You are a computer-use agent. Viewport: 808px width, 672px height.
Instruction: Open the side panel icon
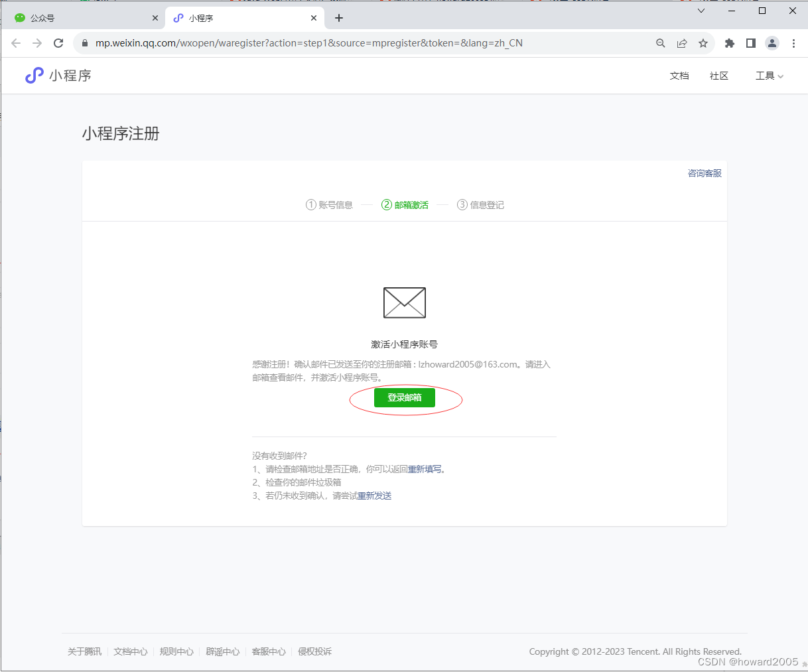tap(750, 42)
